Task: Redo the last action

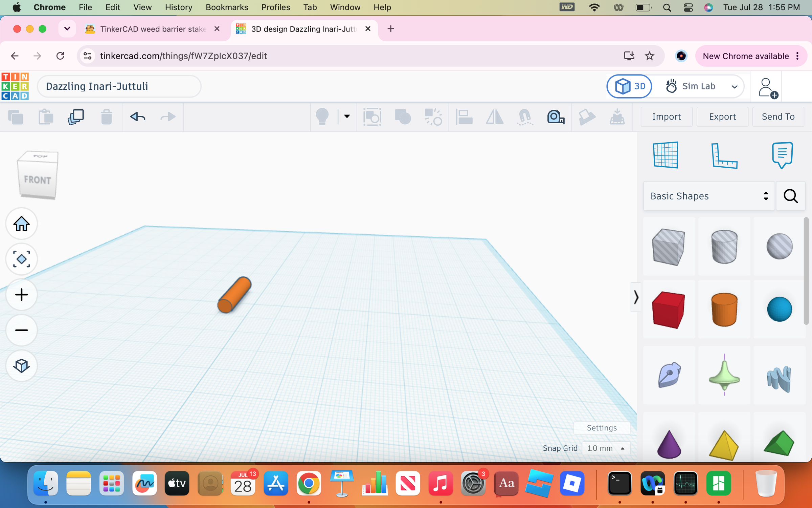Action: (x=168, y=117)
